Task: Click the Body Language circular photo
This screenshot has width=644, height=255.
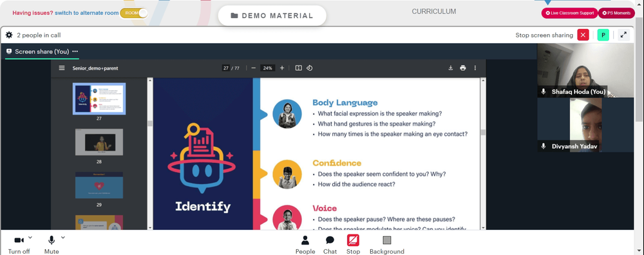Action: 287,114
